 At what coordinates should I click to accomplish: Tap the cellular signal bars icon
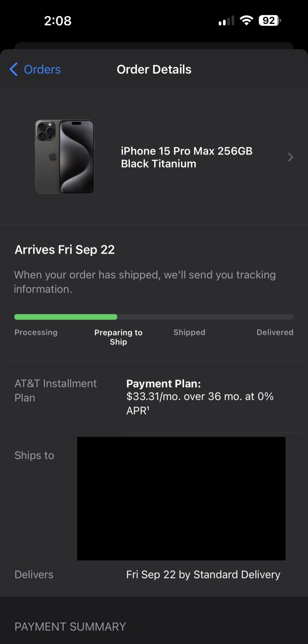click(x=226, y=21)
